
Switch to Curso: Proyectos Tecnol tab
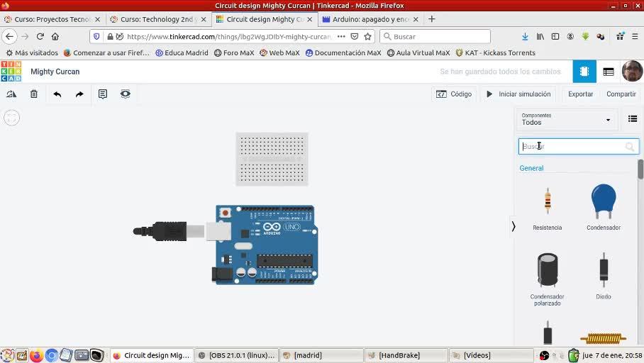click(52, 19)
